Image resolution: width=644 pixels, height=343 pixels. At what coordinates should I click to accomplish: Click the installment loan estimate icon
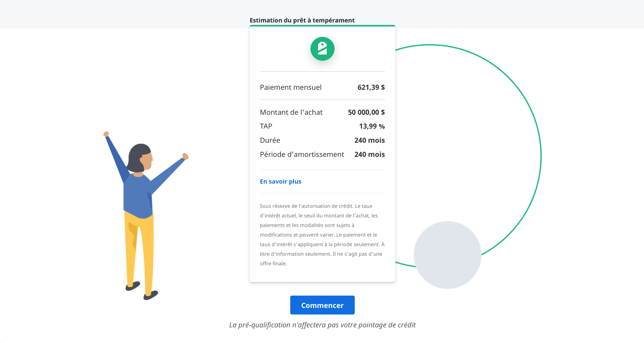(323, 48)
